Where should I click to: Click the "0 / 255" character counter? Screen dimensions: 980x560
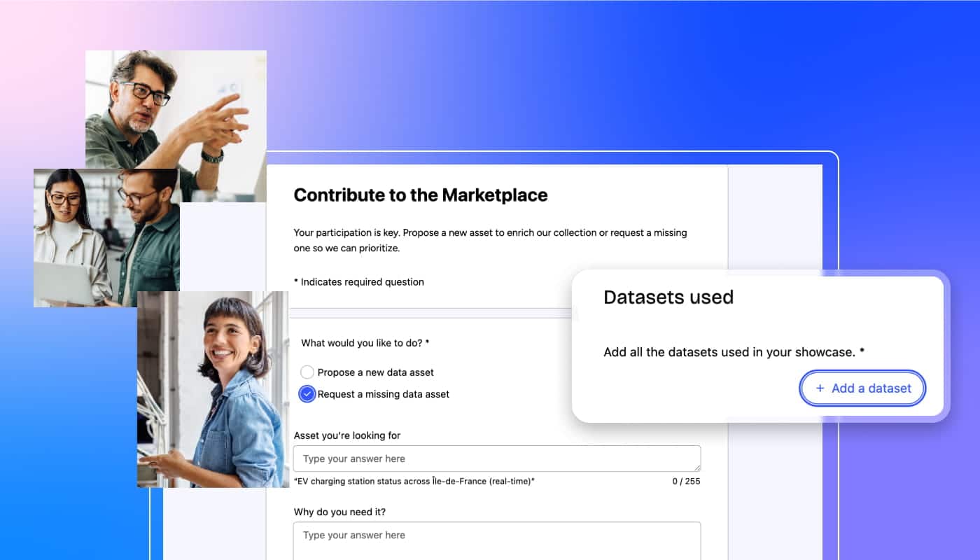click(x=685, y=482)
